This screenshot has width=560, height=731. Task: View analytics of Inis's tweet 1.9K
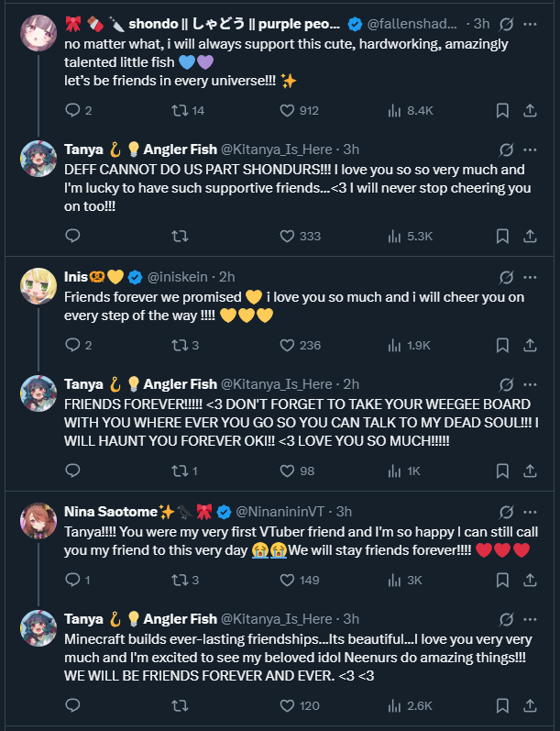pyautogui.click(x=396, y=345)
